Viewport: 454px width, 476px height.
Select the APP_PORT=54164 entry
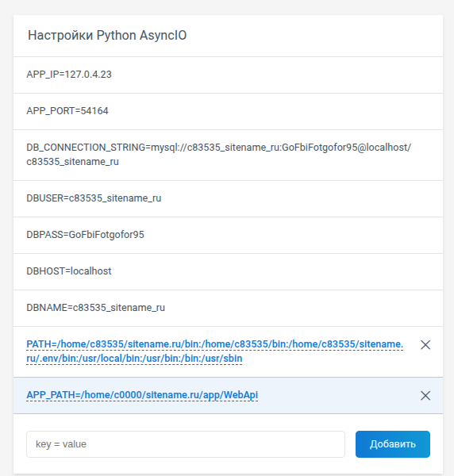(x=228, y=111)
